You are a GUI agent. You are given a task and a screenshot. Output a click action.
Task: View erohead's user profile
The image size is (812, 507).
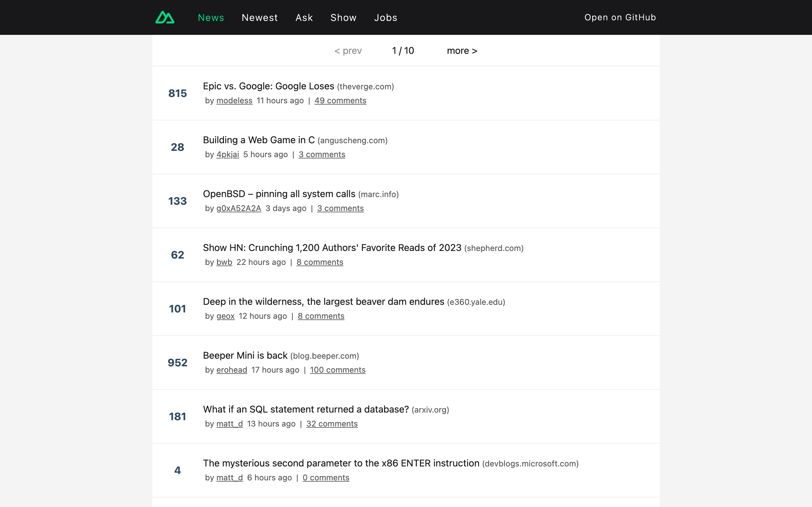[x=232, y=369]
